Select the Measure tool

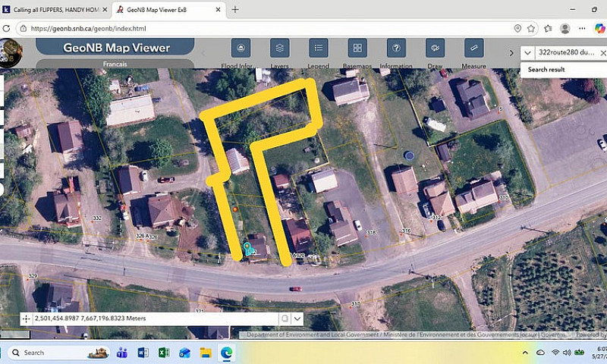tap(473, 48)
